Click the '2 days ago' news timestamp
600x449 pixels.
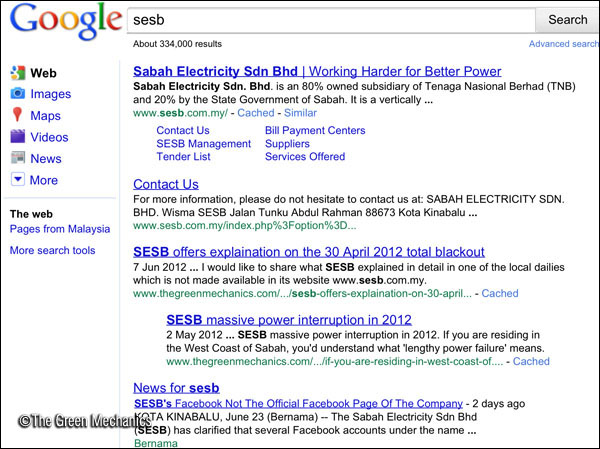pyautogui.click(x=499, y=403)
